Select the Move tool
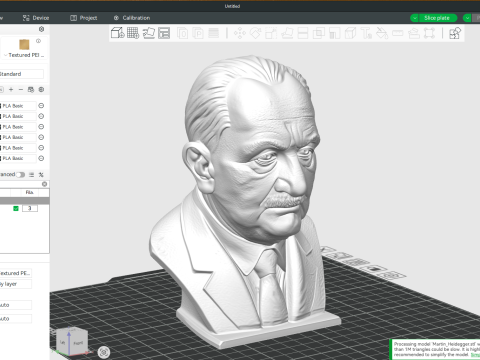Viewport: 480px width, 360px height. 240,33
